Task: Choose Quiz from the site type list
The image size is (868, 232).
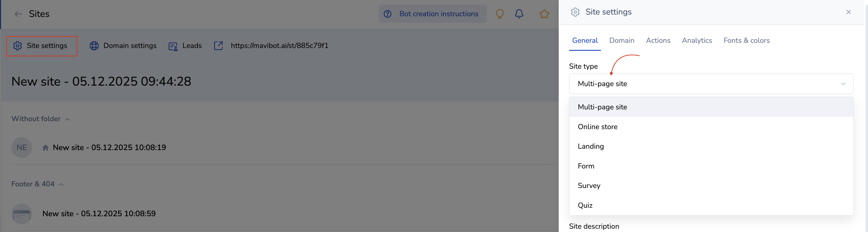Action: click(585, 205)
